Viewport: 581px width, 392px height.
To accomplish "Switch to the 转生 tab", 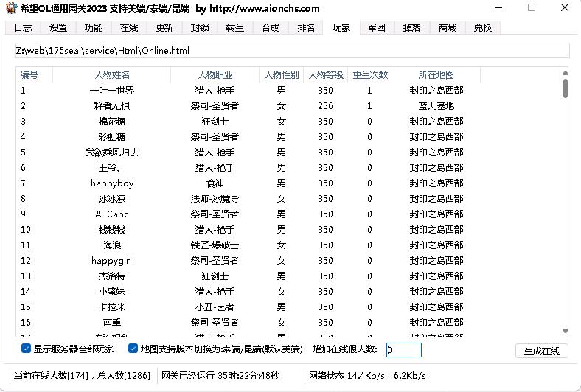I will tap(235, 28).
